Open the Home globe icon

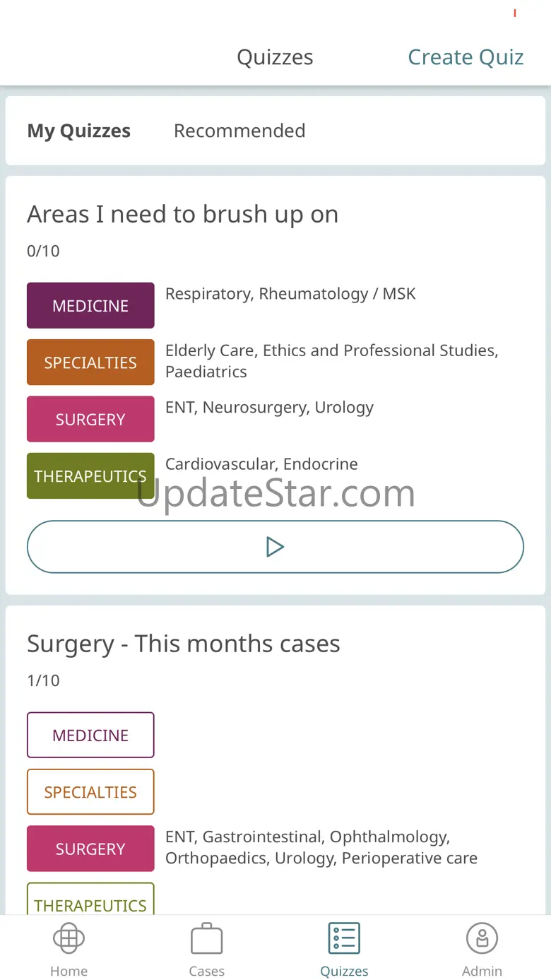click(x=69, y=938)
